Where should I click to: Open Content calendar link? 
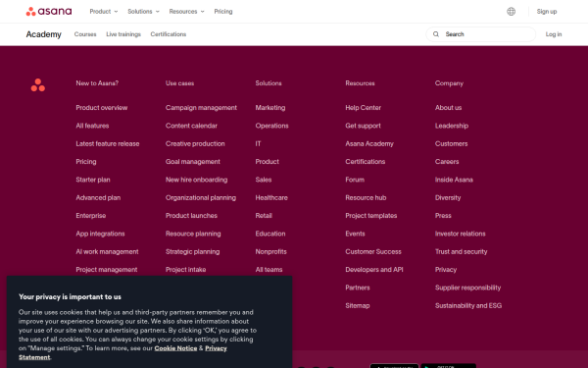click(191, 126)
